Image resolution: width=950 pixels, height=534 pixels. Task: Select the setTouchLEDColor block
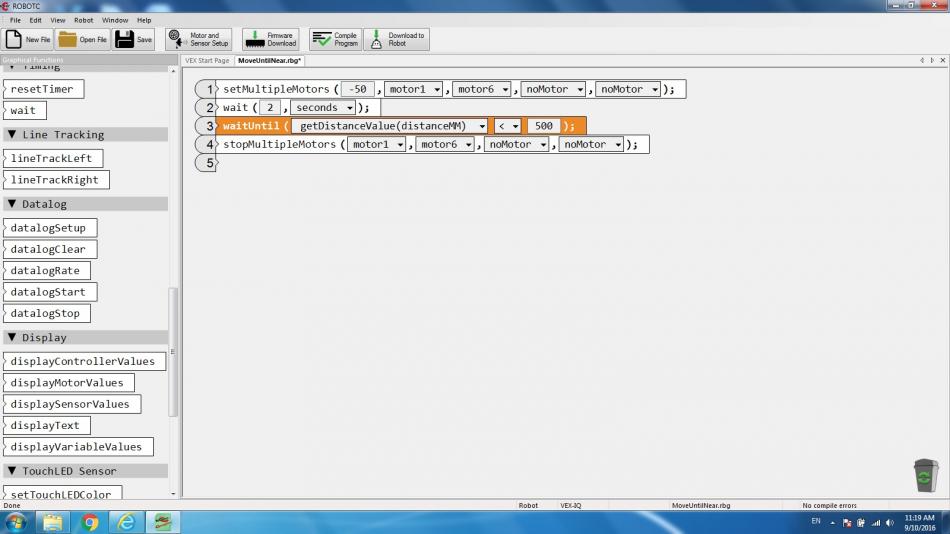point(63,493)
